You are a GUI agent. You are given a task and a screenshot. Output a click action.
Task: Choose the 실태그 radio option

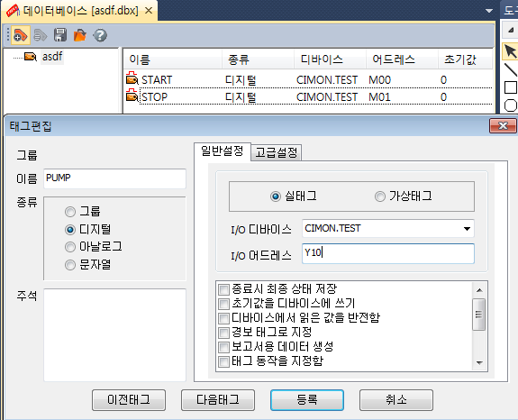[x=276, y=196]
